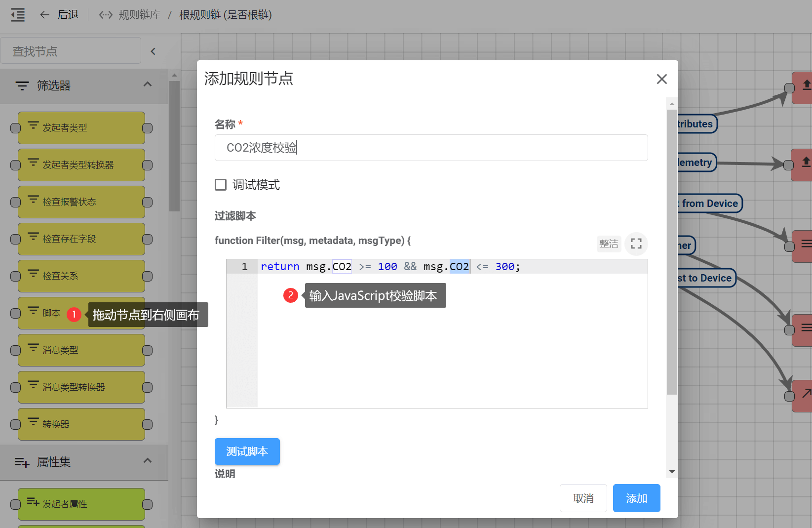Select the 'from Device' link label
This screenshot has width=812, height=528.
pos(709,203)
